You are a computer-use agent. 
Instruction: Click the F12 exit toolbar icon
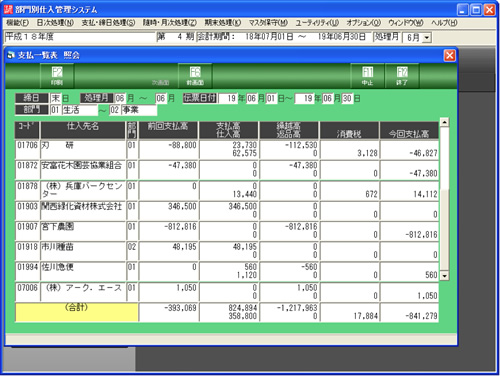tap(402, 76)
